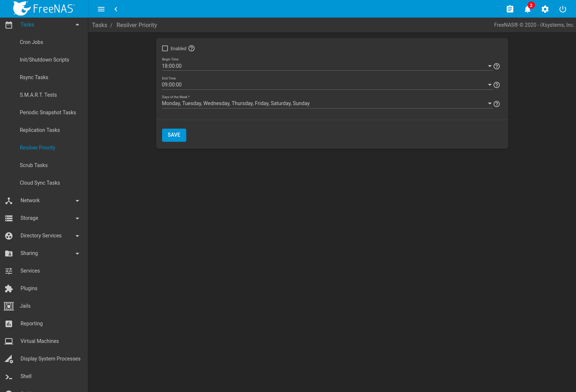Open the settings gear icon
576x392 pixels.
pyautogui.click(x=545, y=9)
